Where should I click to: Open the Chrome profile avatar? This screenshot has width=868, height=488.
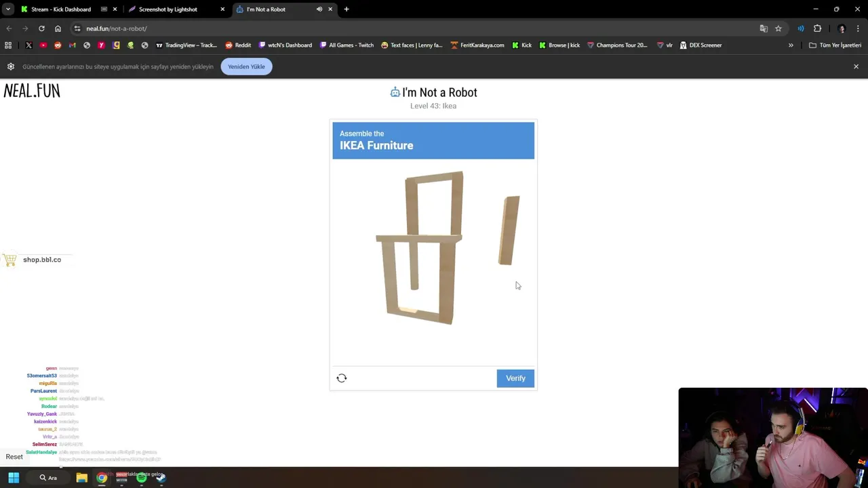(842, 28)
